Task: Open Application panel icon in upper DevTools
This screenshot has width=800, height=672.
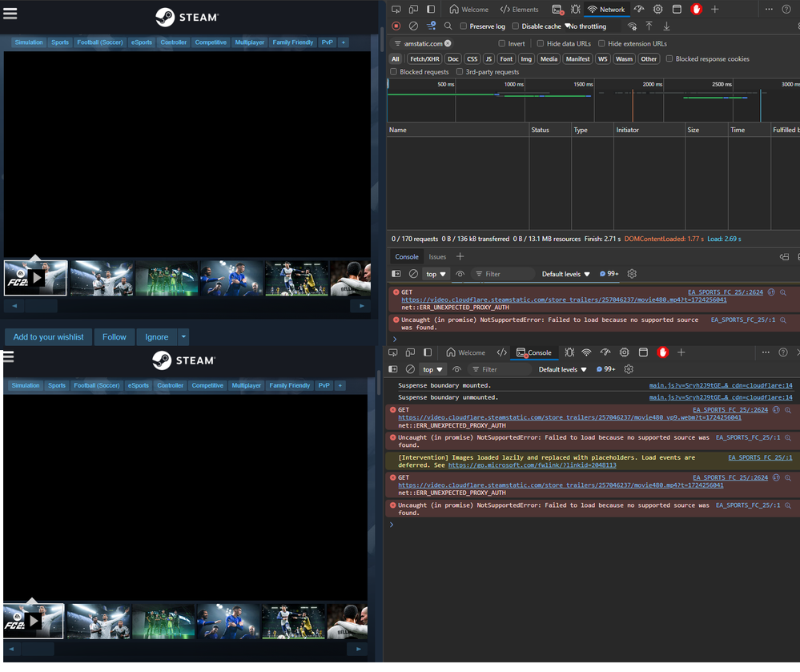Action: 677,9
